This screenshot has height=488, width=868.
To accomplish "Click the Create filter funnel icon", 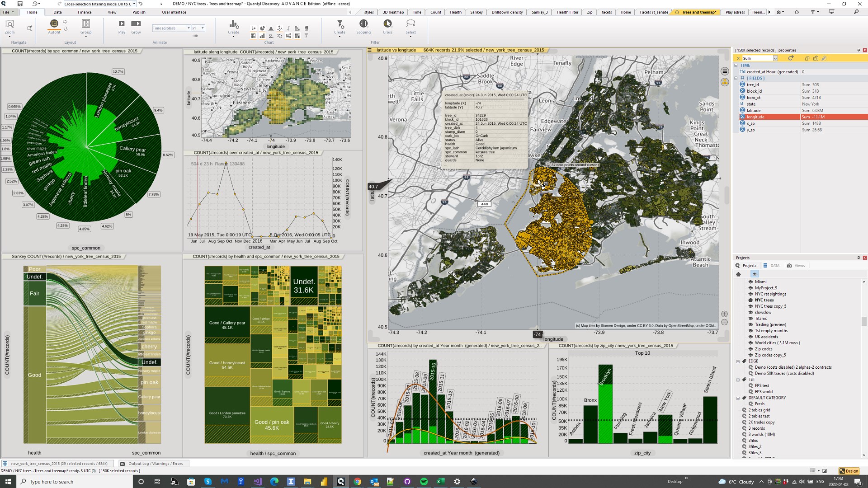I will 340,23.
